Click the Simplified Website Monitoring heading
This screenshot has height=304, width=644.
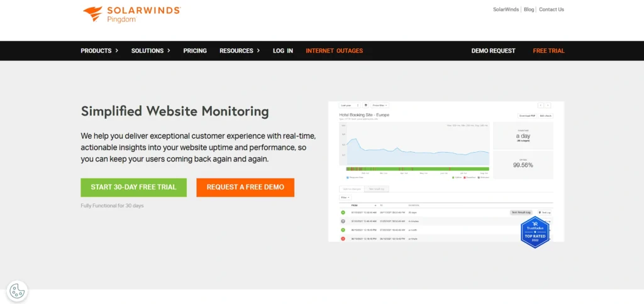pyautogui.click(x=175, y=111)
